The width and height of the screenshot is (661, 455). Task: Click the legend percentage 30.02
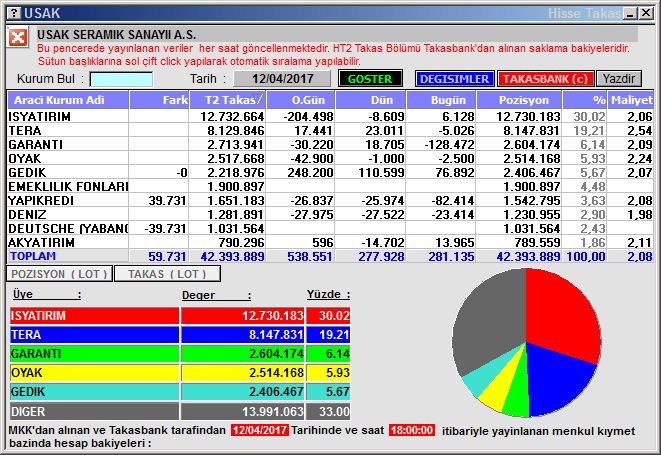tap(334, 316)
